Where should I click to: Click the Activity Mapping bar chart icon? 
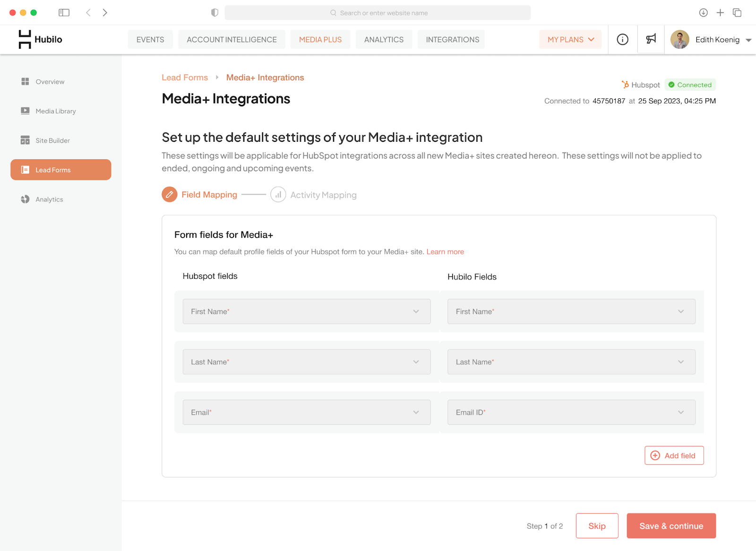tap(278, 194)
